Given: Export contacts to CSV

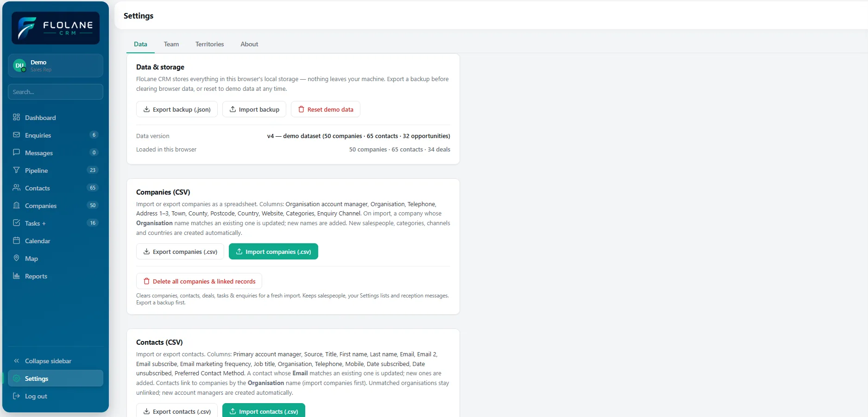Looking at the screenshot, I should click(x=177, y=411).
